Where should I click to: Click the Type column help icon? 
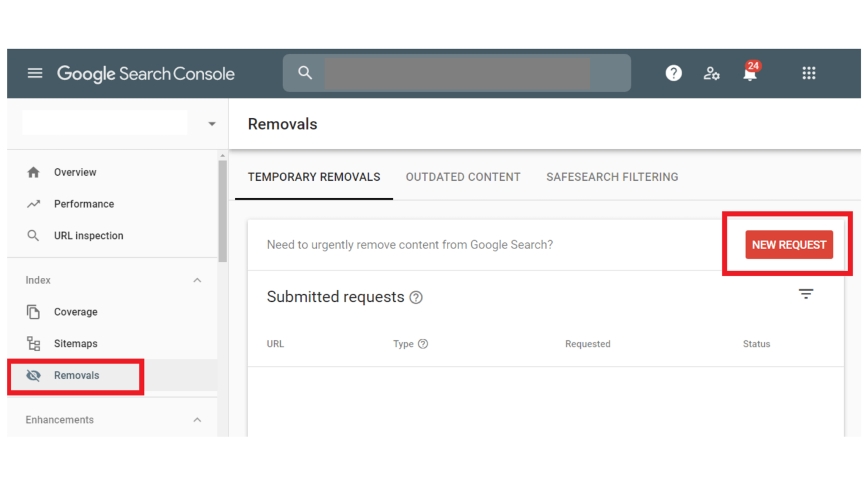pyautogui.click(x=423, y=343)
